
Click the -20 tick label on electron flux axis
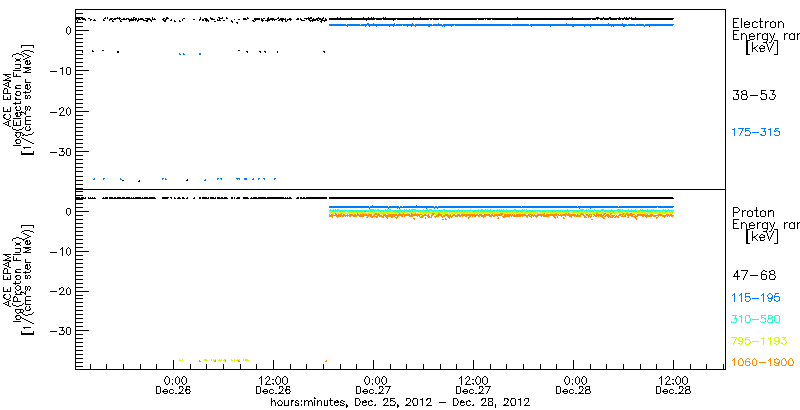tap(60, 111)
